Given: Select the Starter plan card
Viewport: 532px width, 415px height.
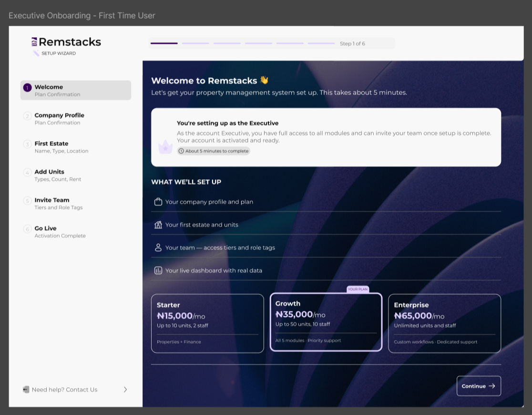Looking at the screenshot, I should click(x=208, y=323).
